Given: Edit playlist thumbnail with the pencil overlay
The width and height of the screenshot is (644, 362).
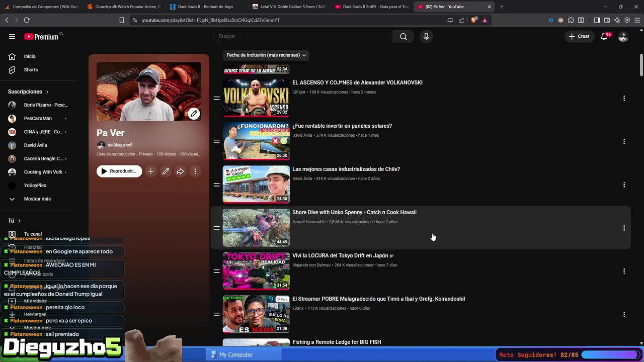Looking at the screenshot, I should 194,114.
